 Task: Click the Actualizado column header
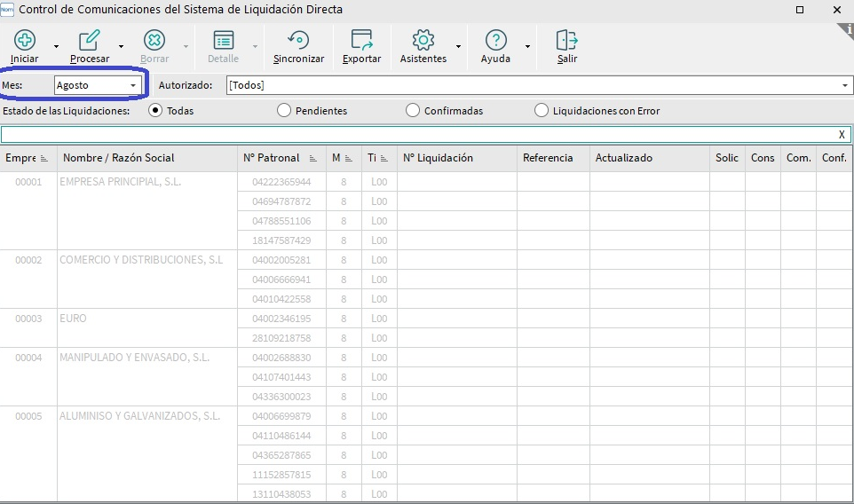(x=650, y=158)
